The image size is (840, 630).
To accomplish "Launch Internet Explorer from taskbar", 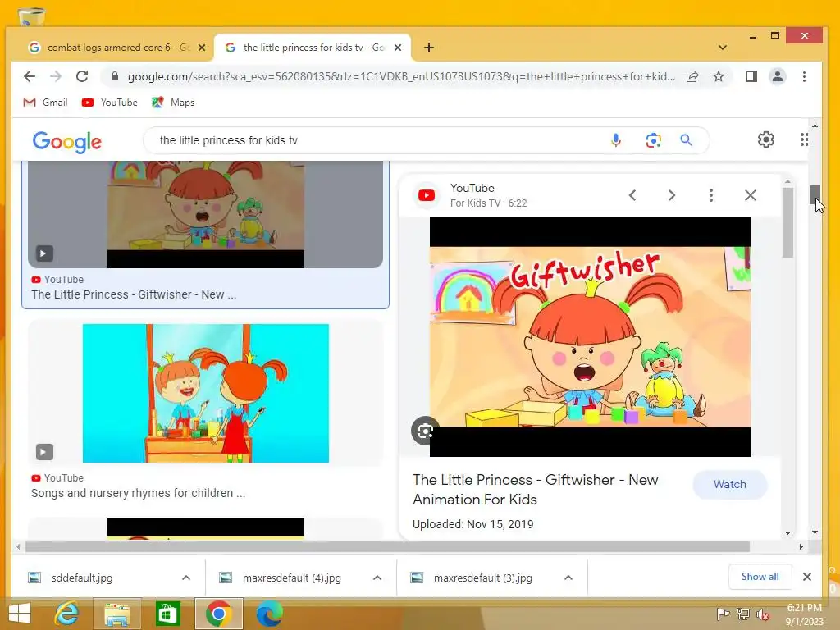I will click(67, 614).
